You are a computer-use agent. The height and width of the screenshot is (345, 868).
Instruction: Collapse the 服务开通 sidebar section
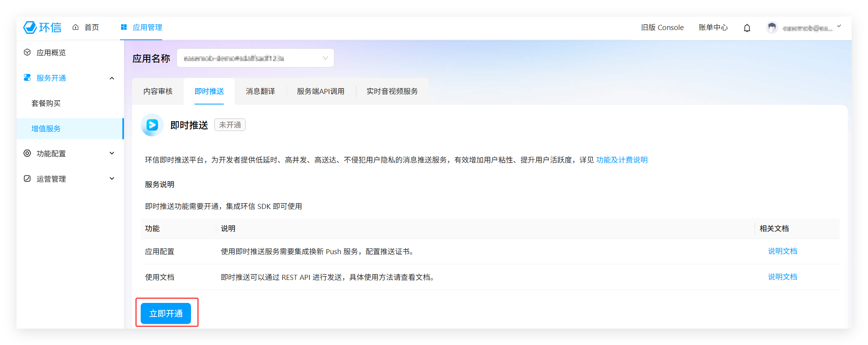(x=112, y=78)
